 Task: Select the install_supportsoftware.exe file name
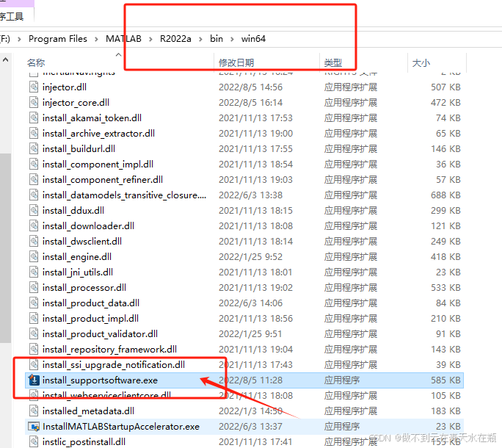pyautogui.click(x=101, y=380)
